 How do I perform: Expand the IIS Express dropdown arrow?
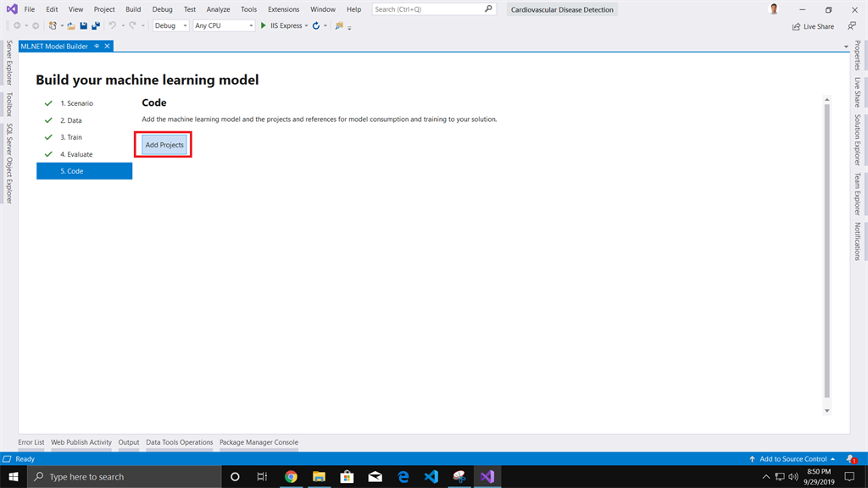pos(306,25)
